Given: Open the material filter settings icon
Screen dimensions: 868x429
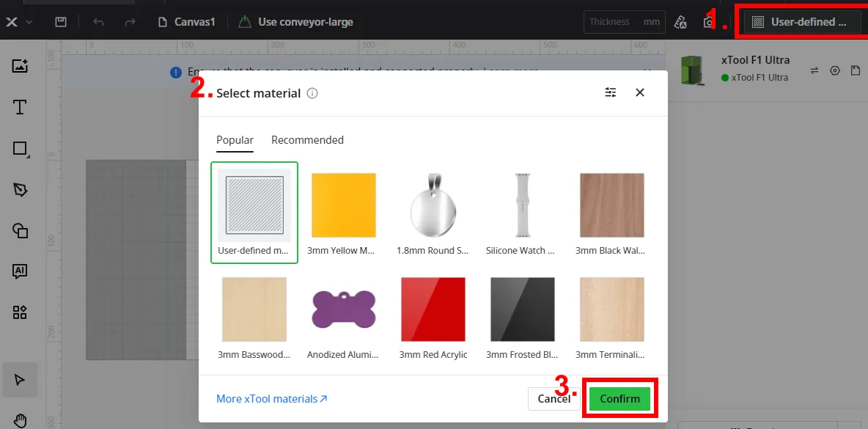Looking at the screenshot, I should pyautogui.click(x=611, y=92).
